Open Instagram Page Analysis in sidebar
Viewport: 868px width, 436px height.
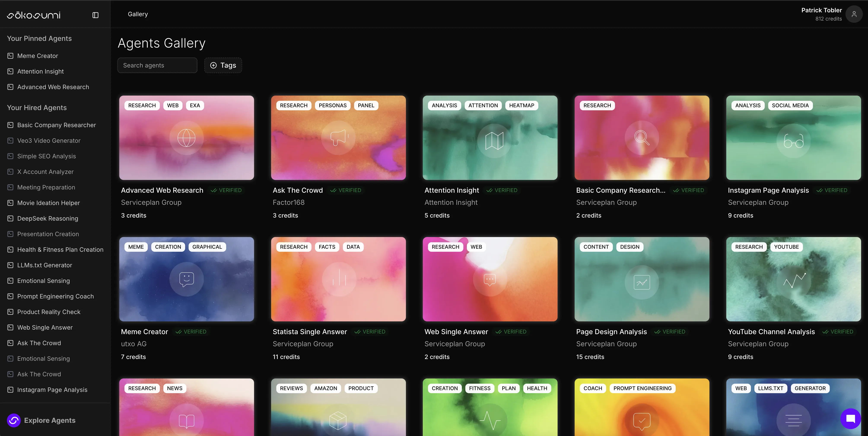pyautogui.click(x=52, y=390)
